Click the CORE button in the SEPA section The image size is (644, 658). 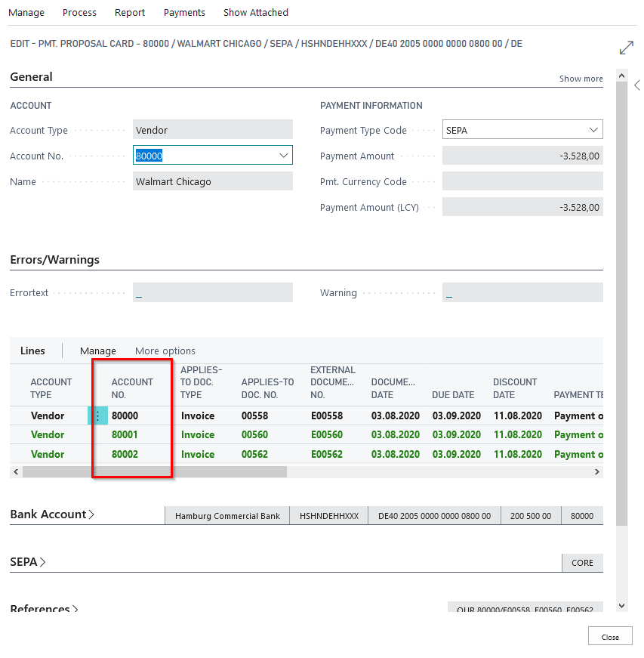pyautogui.click(x=582, y=562)
